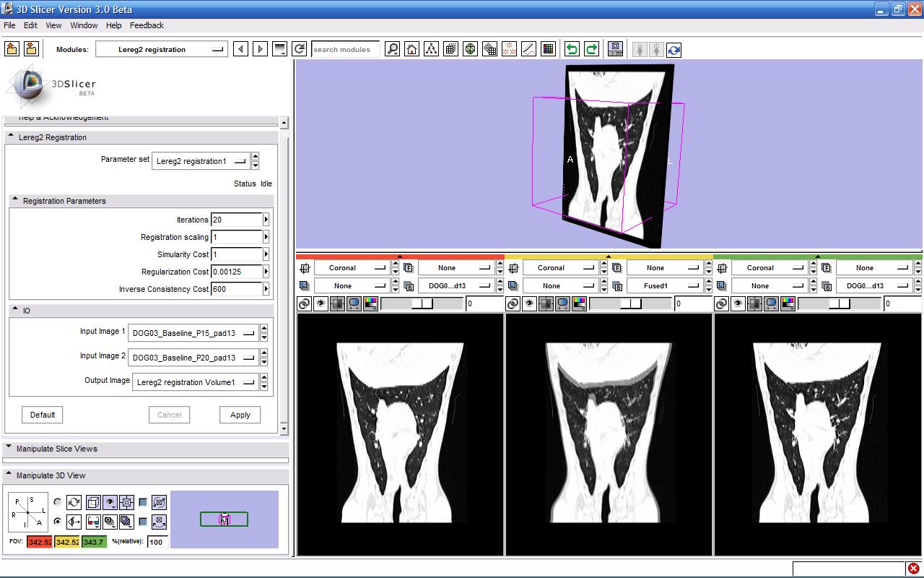Click the 3D cube icon in Manipulate 3D View
924x578 pixels.
(x=93, y=502)
